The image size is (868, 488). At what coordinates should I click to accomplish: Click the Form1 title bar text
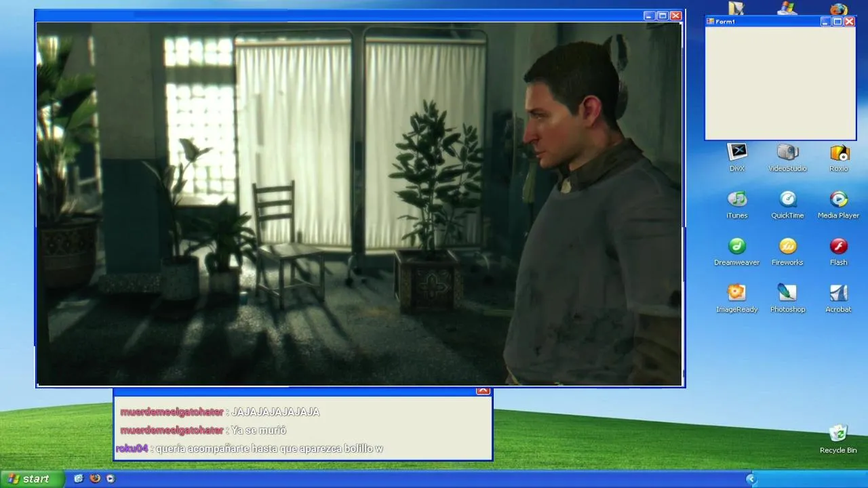coord(725,22)
